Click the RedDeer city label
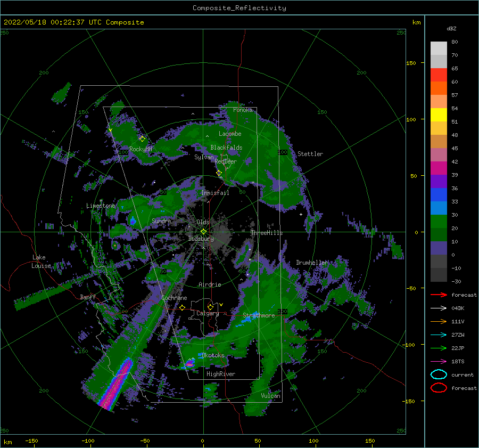The width and height of the screenshot is (479, 448). point(226,161)
